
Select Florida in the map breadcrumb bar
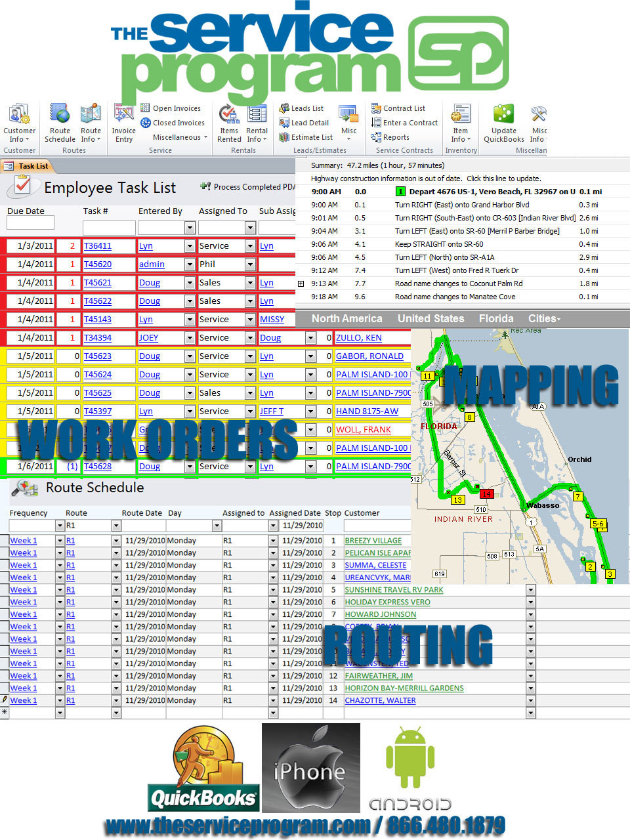[496, 319]
